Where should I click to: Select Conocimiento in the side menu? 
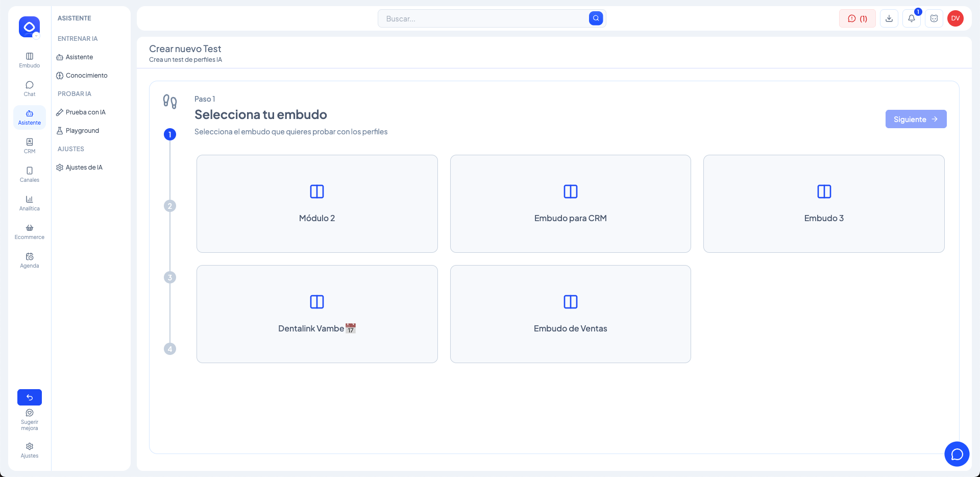(86, 76)
